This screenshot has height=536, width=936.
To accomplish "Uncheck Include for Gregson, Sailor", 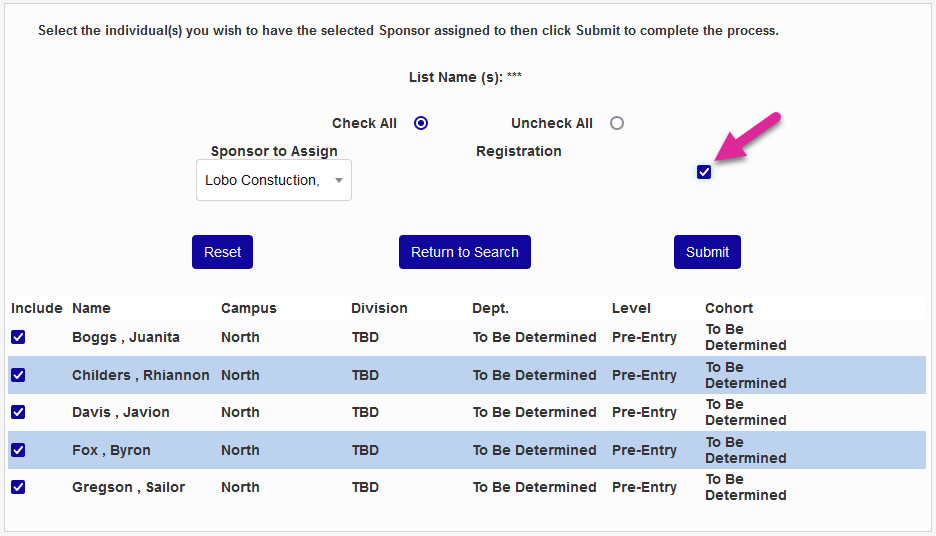I will click(x=18, y=487).
